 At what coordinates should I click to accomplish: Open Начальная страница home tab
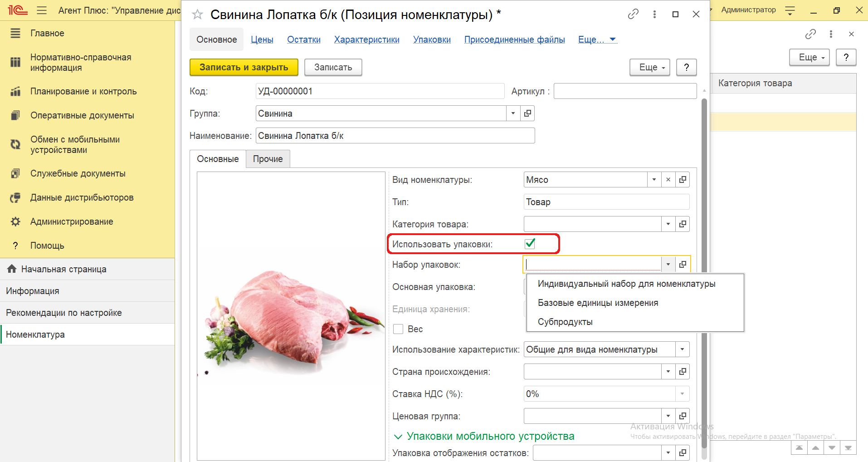(87, 269)
